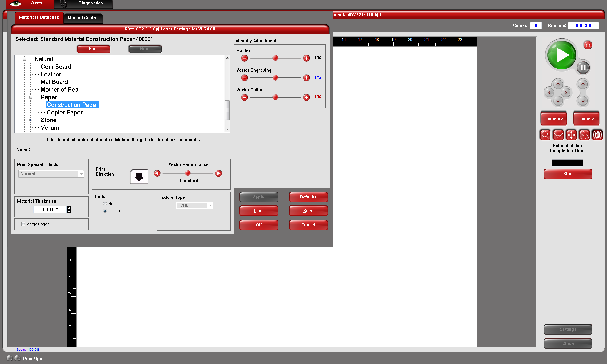
Task: Select the focus lens tool
Action: [558, 135]
